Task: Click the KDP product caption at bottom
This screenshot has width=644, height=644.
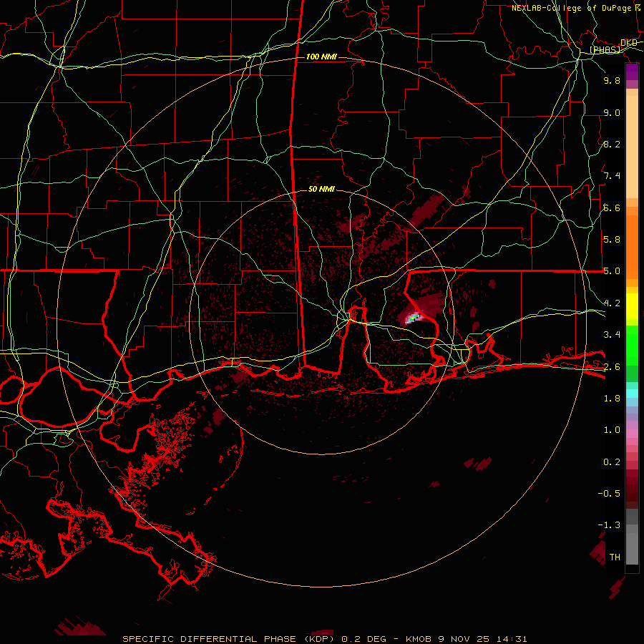Action: pyautogui.click(x=324, y=639)
